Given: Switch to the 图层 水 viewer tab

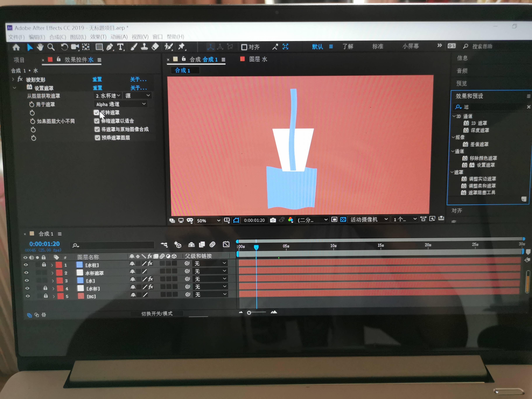Looking at the screenshot, I should [x=258, y=59].
